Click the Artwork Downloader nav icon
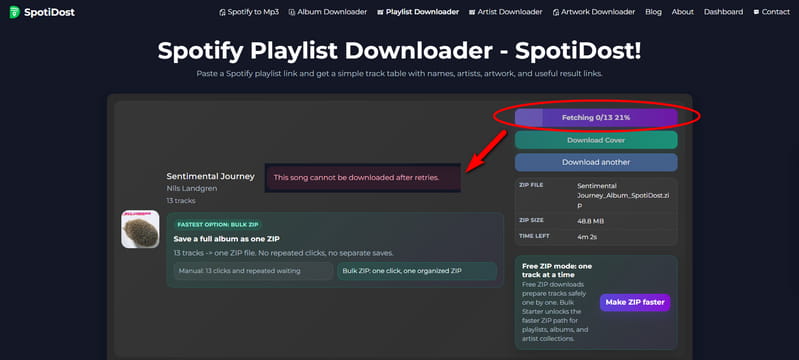 point(555,12)
